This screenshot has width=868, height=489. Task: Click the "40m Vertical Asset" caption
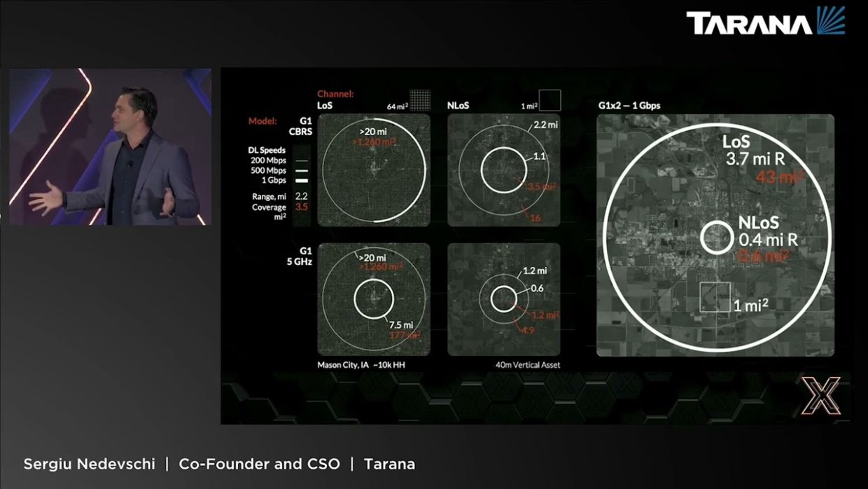tap(526, 365)
